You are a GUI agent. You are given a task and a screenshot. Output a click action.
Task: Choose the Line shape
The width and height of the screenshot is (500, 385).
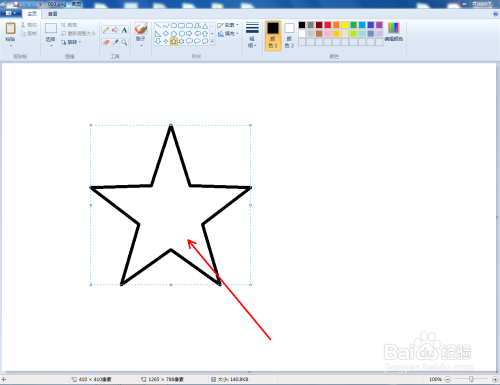158,26
